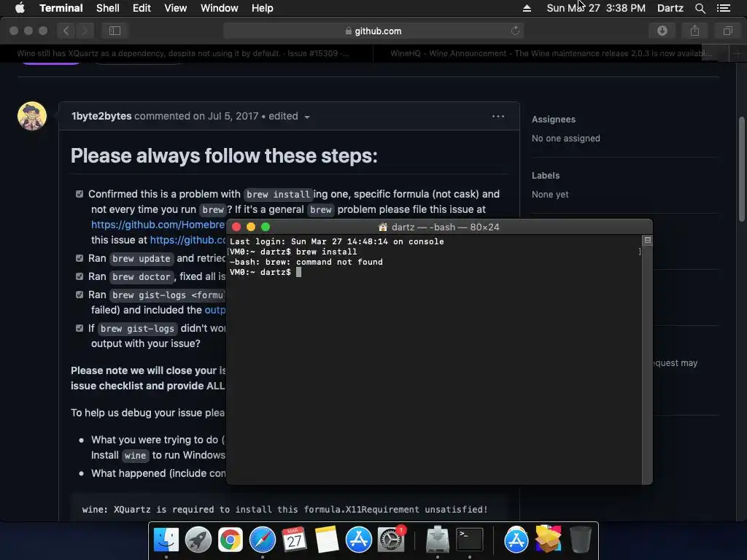Image resolution: width=747 pixels, height=560 pixels.
Task: Close the Terminal window
Action: [236, 227]
